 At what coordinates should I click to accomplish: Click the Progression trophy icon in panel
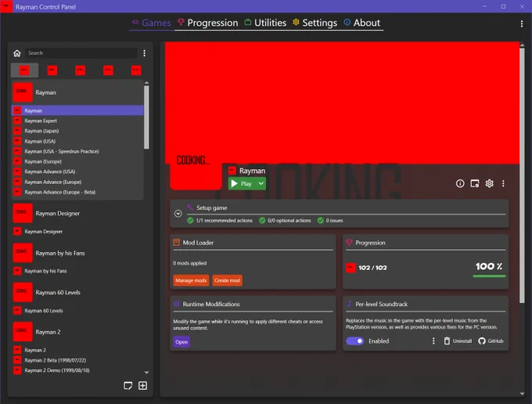click(349, 243)
